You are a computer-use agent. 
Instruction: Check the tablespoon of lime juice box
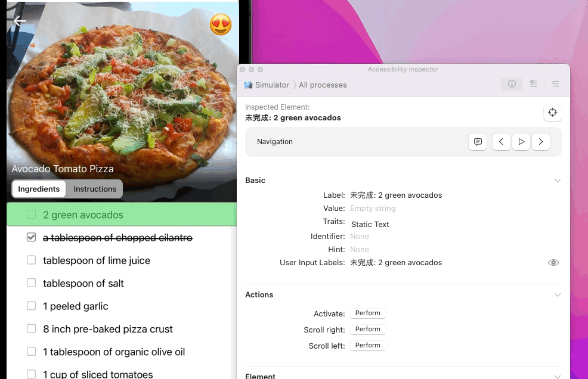(32, 260)
